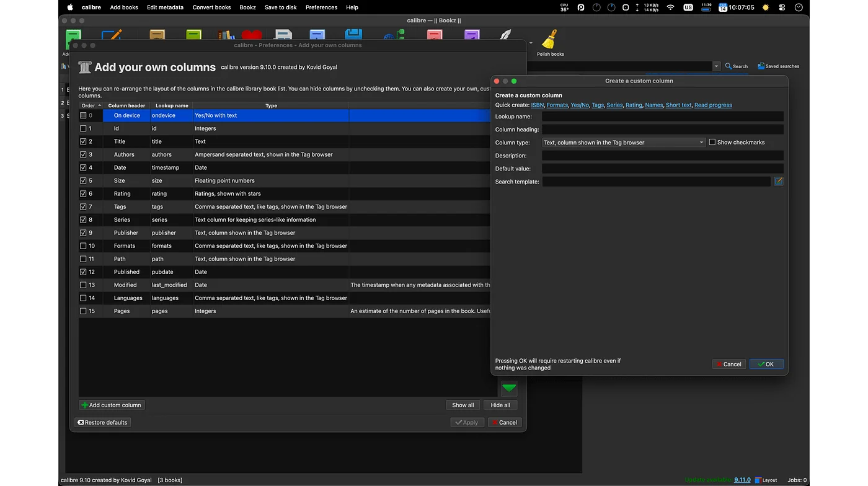868x486 pixels.
Task: Open the search history dropdown arrow
Action: pos(717,66)
